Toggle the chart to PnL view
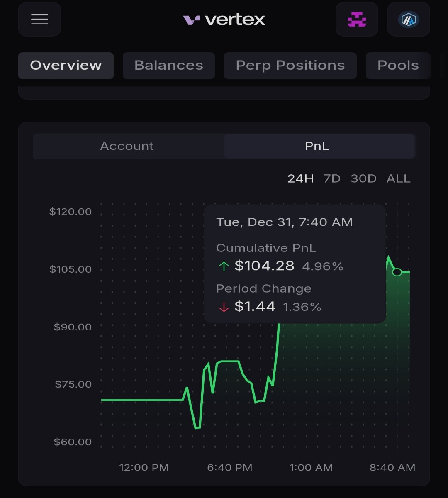448x498 pixels. [x=317, y=146]
